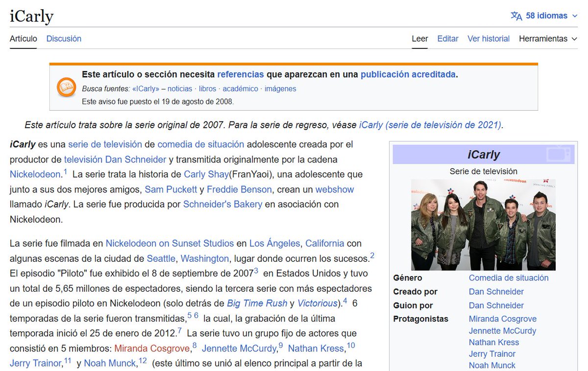The height and width of the screenshot is (371, 588).
Task: Open Dan Schneider in Creado por row
Action: click(x=496, y=292)
